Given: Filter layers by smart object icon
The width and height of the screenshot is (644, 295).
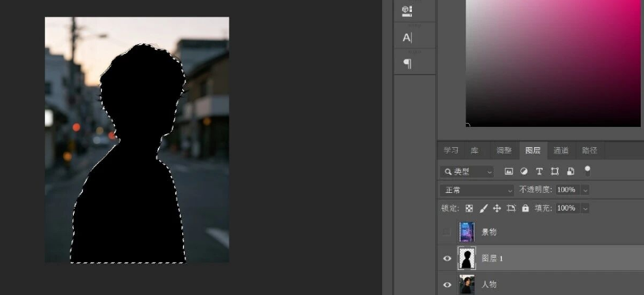Looking at the screenshot, I should [570, 171].
